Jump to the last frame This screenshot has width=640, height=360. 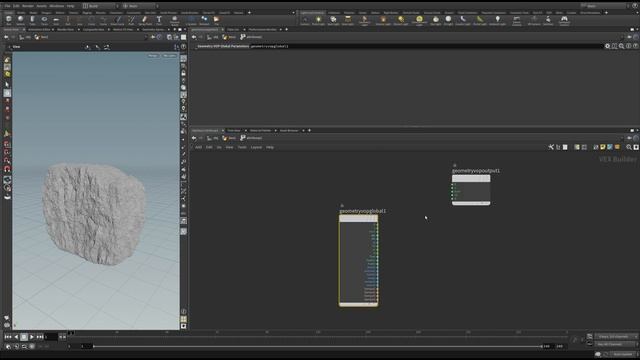click(40, 337)
